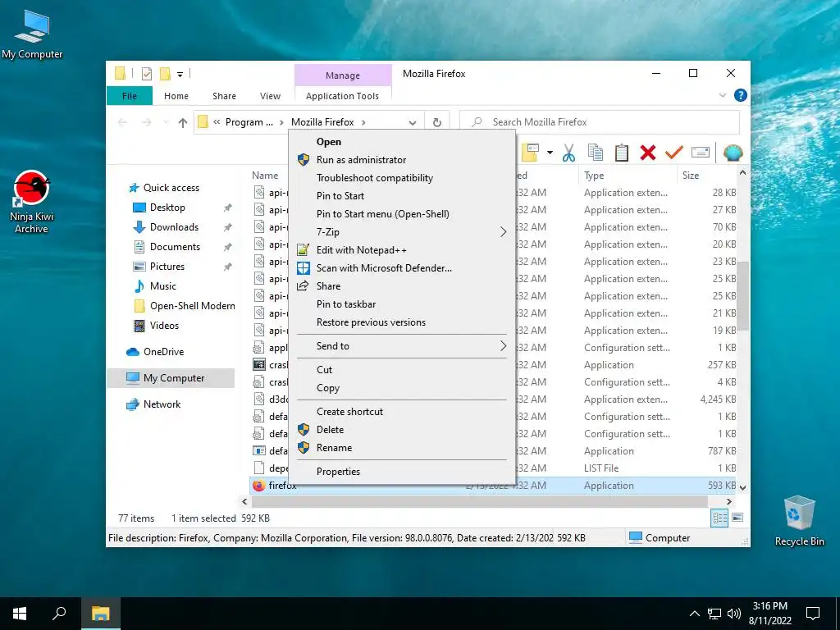This screenshot has width=840, height=630.
Task: Click the scissors Cut toolbar icon
Action: [568, 153]
